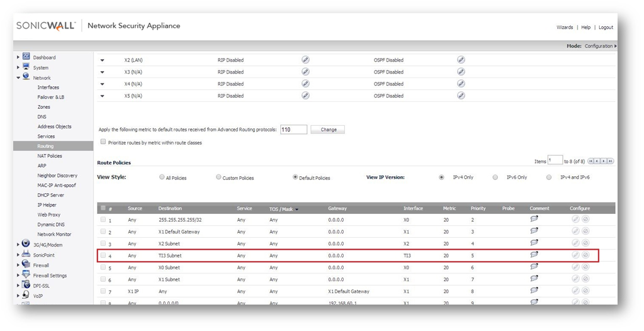Click the Change button for metric
This screenshot has height=331, width=644.
pos(328,130)
